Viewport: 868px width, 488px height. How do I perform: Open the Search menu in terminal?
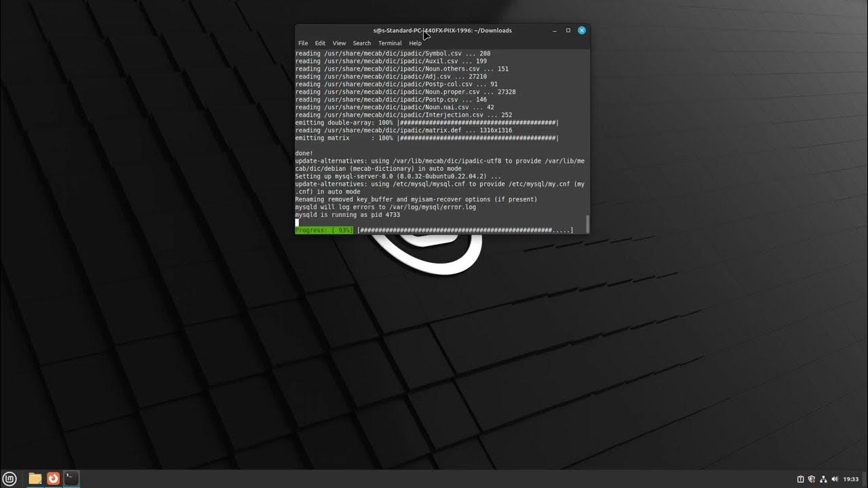[x=361, y=43]
